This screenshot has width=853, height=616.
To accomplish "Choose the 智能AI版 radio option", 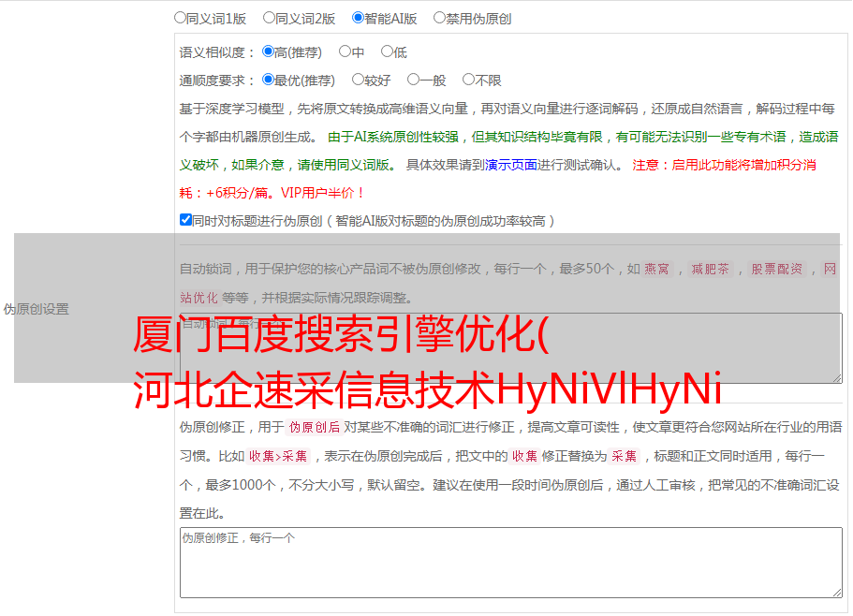I will (x=358, y=18).
